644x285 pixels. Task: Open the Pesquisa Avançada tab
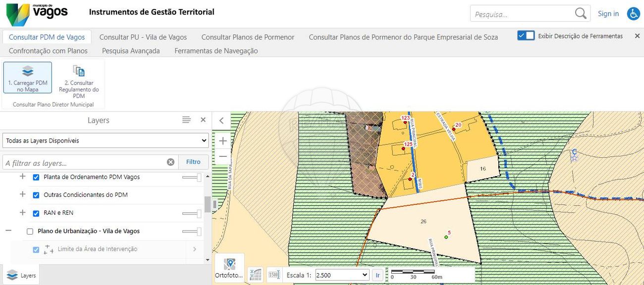click(x=131, y=50)
